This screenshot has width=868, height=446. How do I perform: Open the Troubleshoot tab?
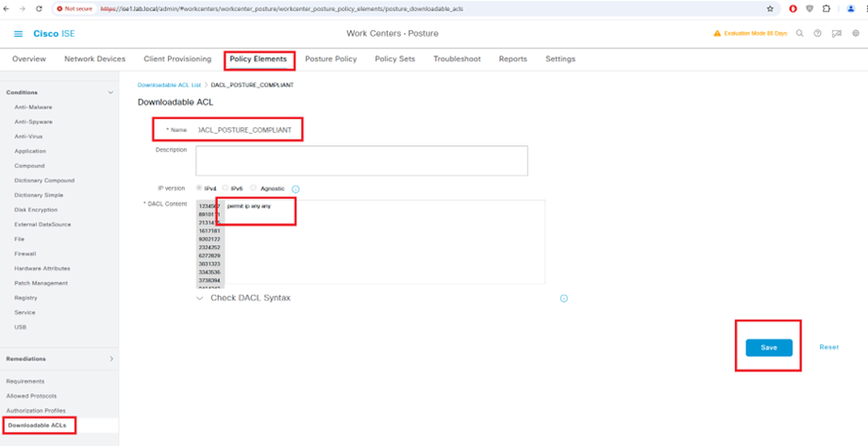[457, 58]
